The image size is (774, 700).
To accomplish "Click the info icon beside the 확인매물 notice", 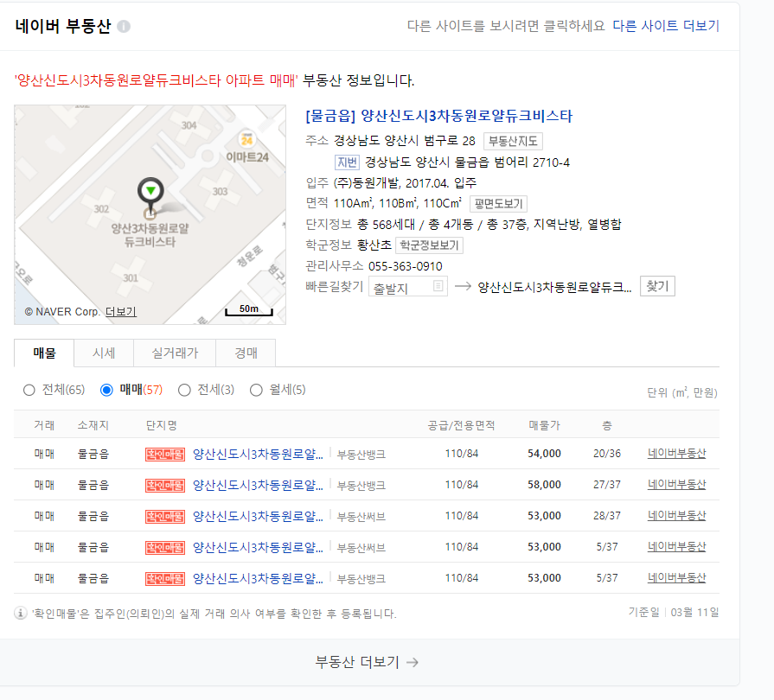I will [20, 614].
